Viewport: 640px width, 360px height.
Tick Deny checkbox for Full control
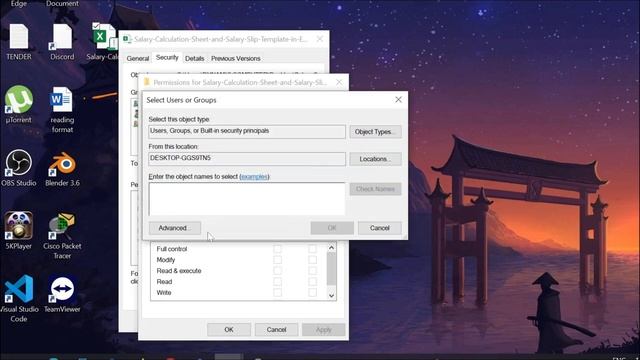[x=312, y=249]
